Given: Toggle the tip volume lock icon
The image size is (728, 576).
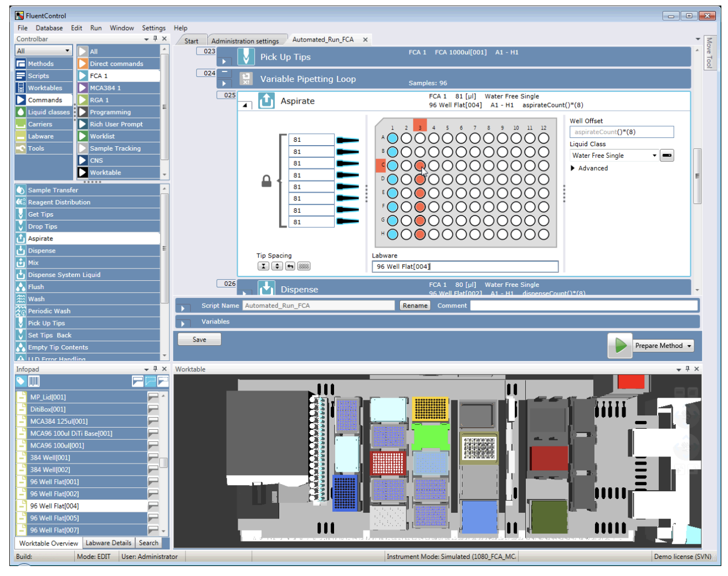Looking at the screenshot, I should (x=266, y=181).
